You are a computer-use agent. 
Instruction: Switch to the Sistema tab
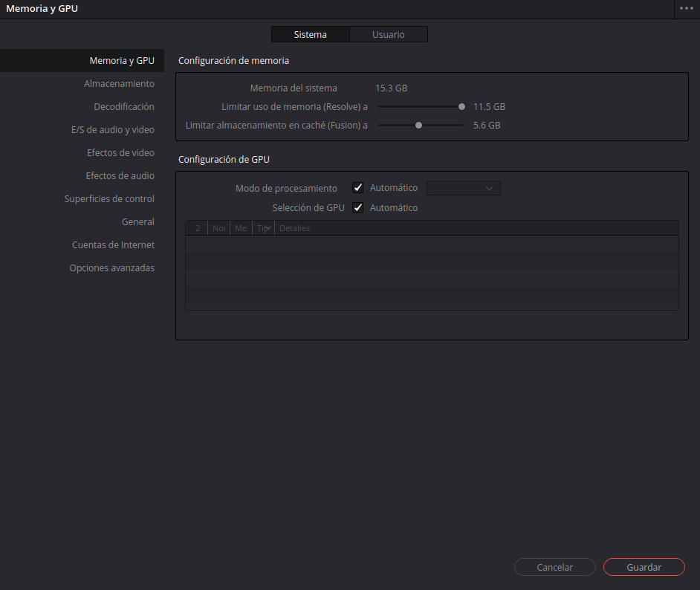pyautogui.click(x=311, y=34)
